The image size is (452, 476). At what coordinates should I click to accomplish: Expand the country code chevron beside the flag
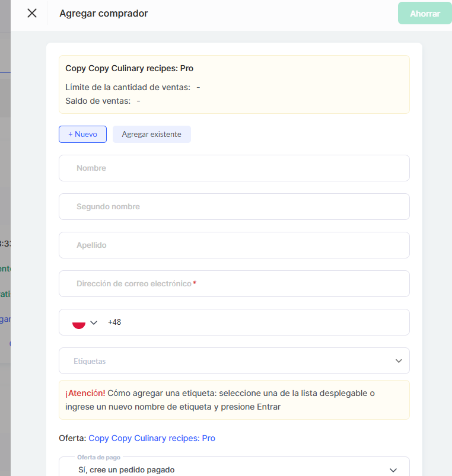tap(94, 322)
